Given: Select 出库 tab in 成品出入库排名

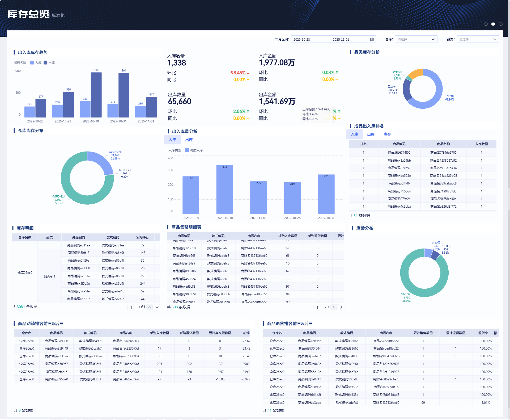Looking at the screenshot, I should pos(371,134).
